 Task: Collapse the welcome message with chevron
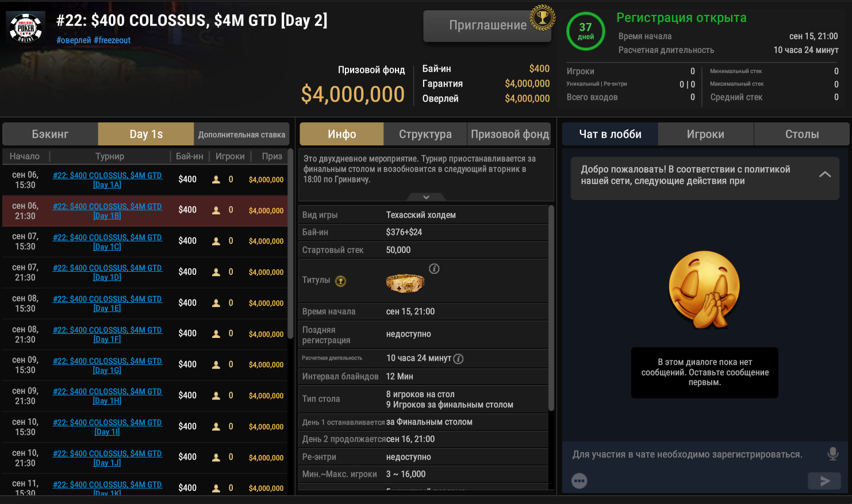point(825,174)
